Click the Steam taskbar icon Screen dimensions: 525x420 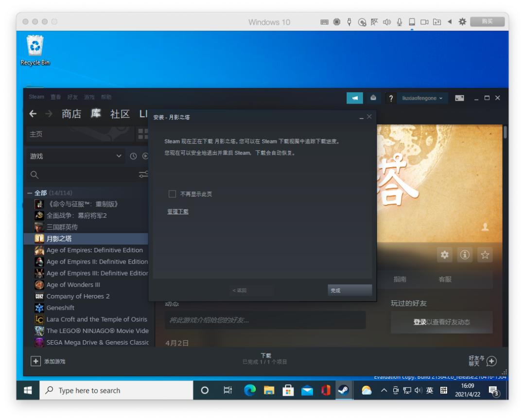[x=344, y=390]
